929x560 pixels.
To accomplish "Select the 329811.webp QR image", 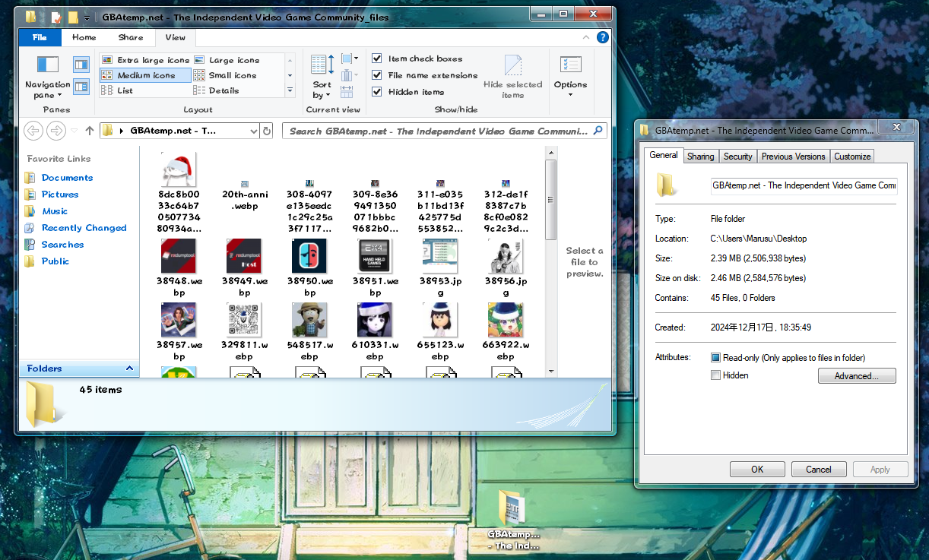I will [244, 320].
